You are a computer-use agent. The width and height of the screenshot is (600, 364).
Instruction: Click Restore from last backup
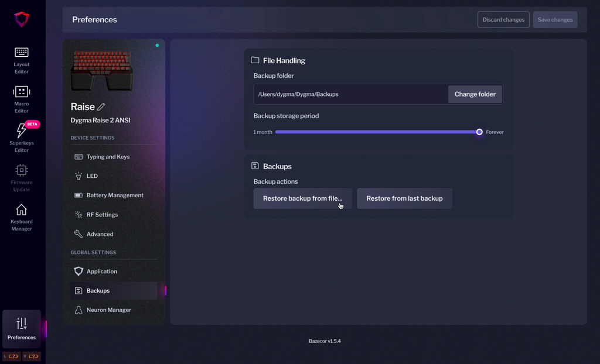404,198
